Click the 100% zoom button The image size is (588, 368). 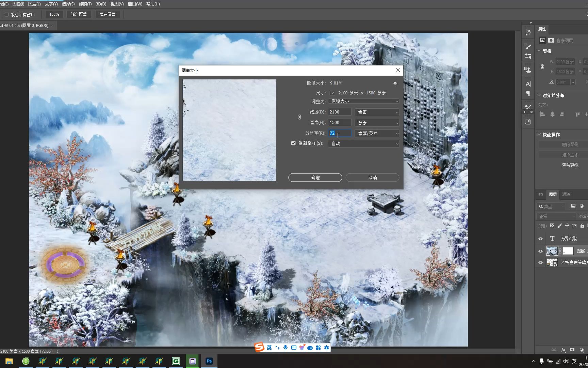point(54,14)
